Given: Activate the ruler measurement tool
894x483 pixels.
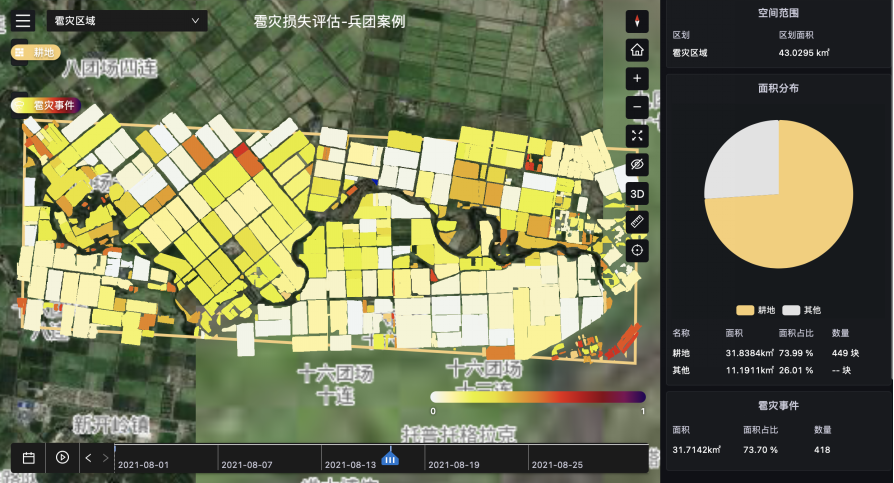Looking at the screenshot, I should 638,221.
